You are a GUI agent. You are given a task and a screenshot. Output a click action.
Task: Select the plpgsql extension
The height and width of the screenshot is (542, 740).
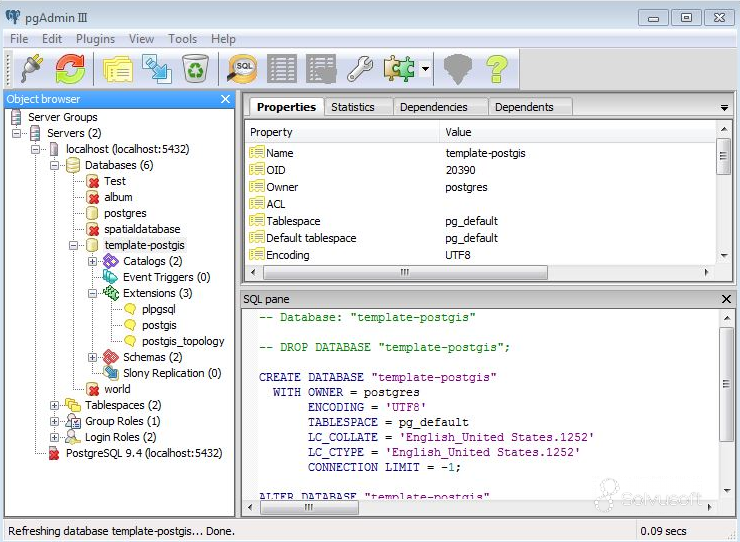159,309
